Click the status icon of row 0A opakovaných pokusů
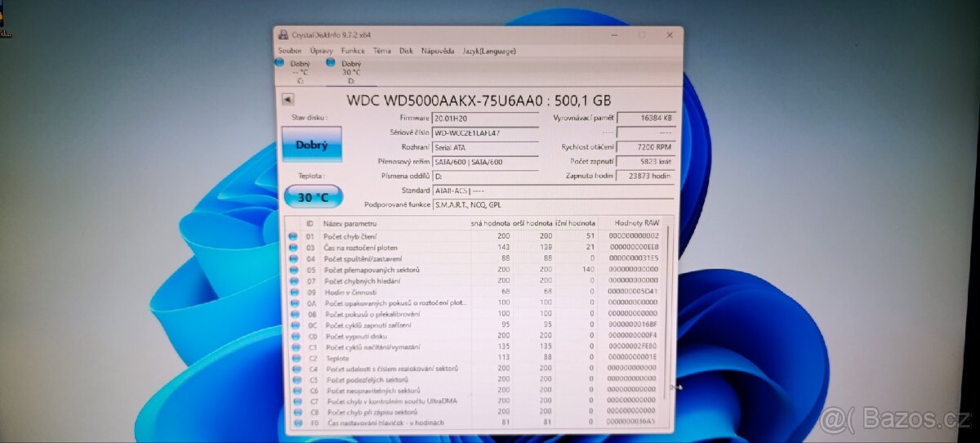Viewport: 980px width, 443px height. pyautogui.click(x=293, y=302)
